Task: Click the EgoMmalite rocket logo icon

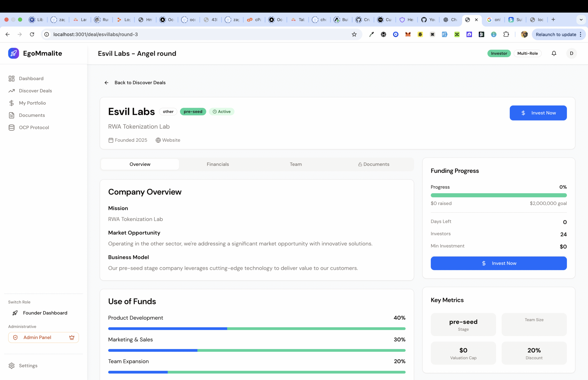Action: click(x=14, y=53)
